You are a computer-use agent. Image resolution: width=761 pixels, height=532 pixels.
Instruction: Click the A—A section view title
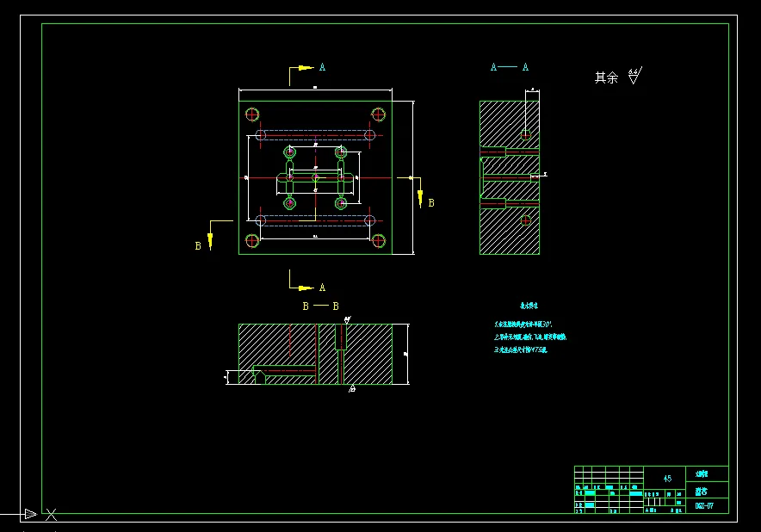point(509,67)
